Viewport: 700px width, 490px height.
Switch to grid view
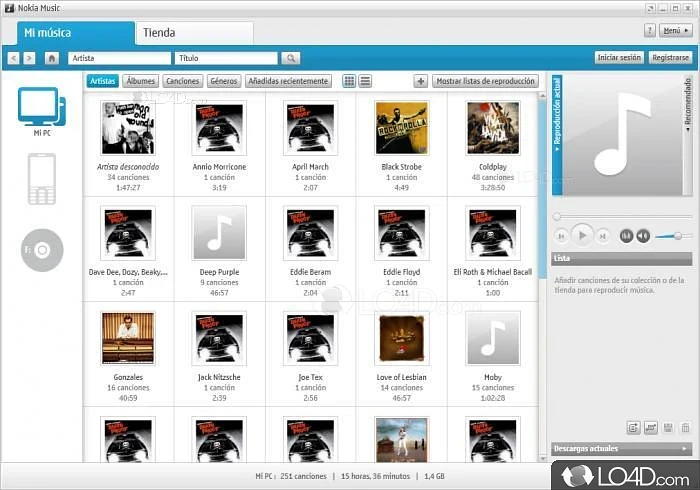[349, 81]
